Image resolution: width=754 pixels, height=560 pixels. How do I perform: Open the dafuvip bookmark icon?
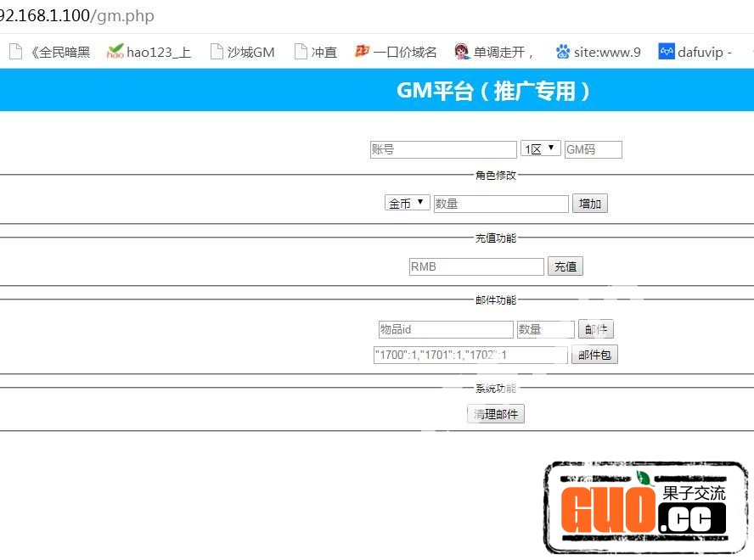pyautogui.click(x=667, y=52)
